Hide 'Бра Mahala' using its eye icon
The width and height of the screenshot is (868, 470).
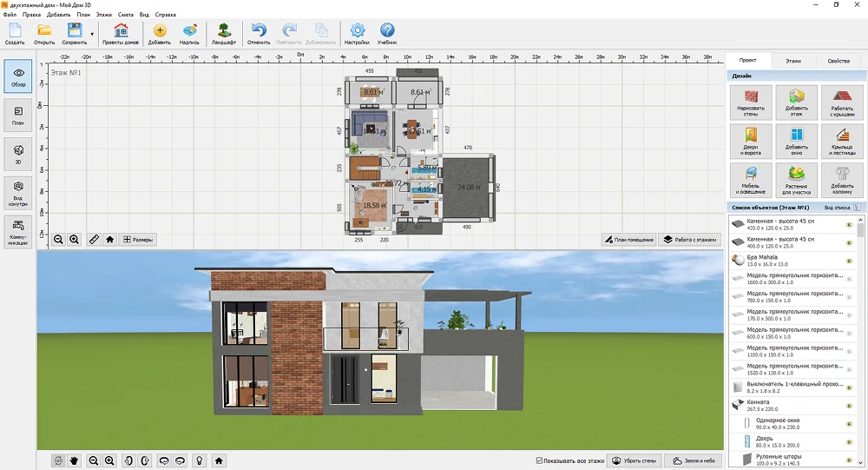[849, 259]
